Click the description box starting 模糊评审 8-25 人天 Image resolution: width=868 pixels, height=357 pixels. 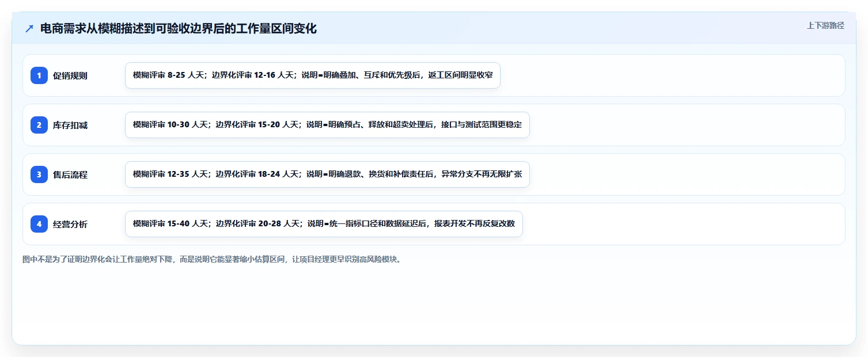(x=313, y=75)
